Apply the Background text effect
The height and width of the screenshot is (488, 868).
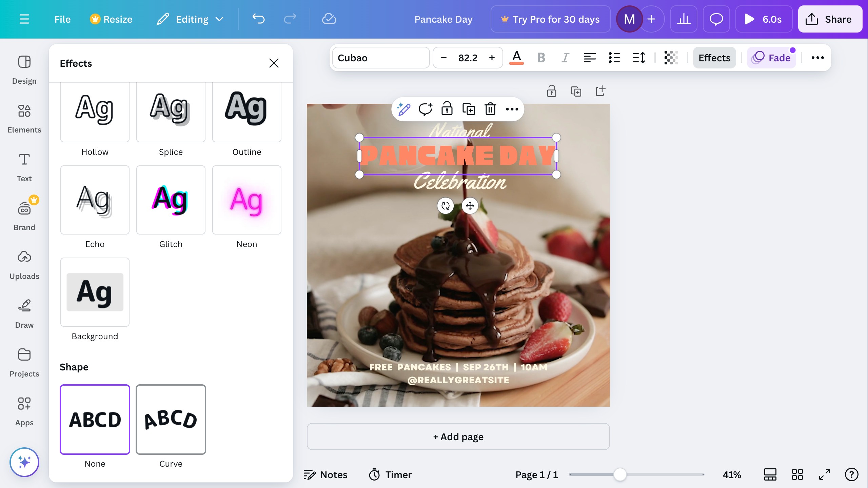click(95, 292)
